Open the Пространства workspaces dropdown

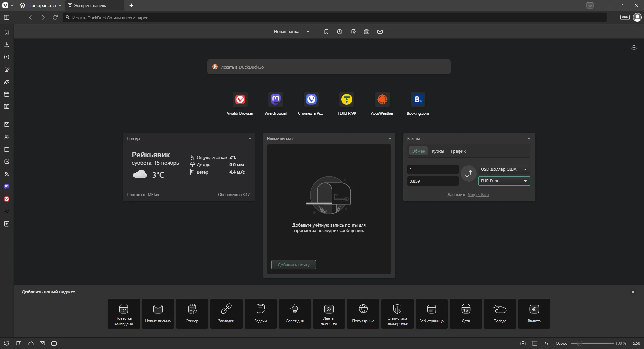point(41,6)
